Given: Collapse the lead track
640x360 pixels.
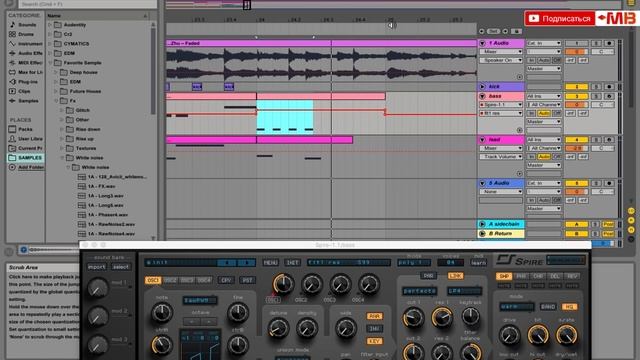Looking at the screenshot, I should coord(482,140).
